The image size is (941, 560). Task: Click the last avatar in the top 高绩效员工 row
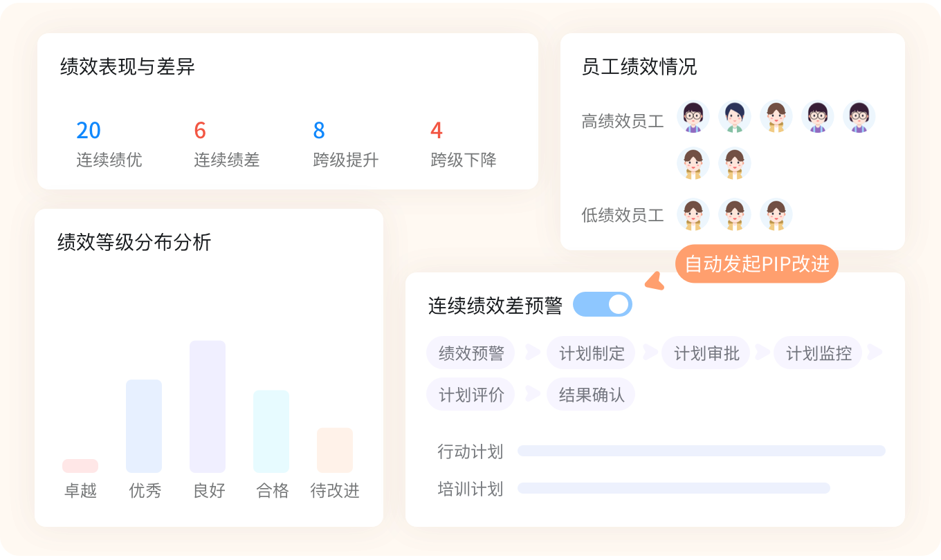click(x=859, y=117)
